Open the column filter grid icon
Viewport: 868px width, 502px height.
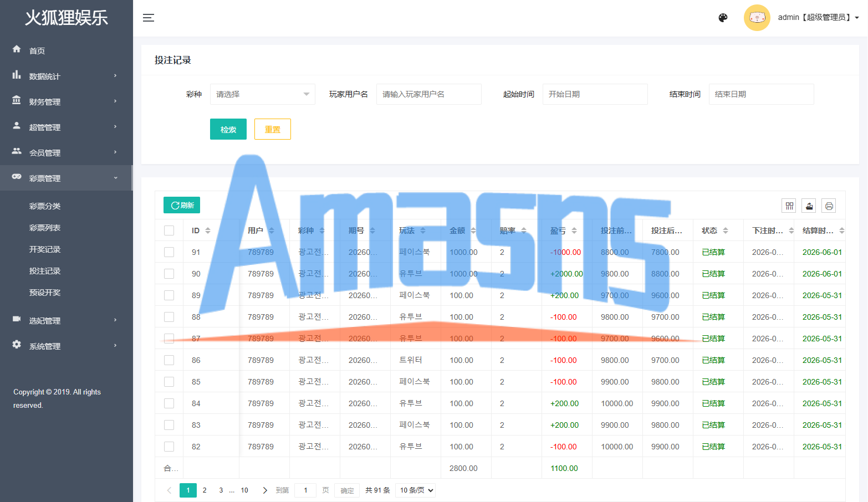(x=789, y=206)
